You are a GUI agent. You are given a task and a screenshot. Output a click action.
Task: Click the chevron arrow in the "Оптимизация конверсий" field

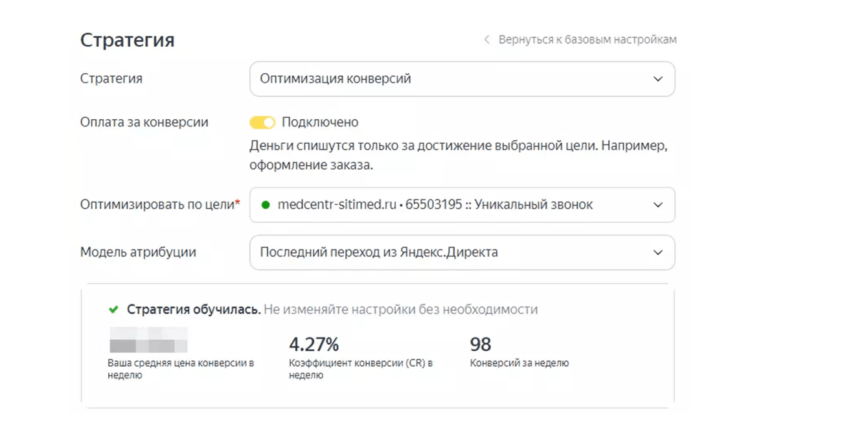pos(657,79)
